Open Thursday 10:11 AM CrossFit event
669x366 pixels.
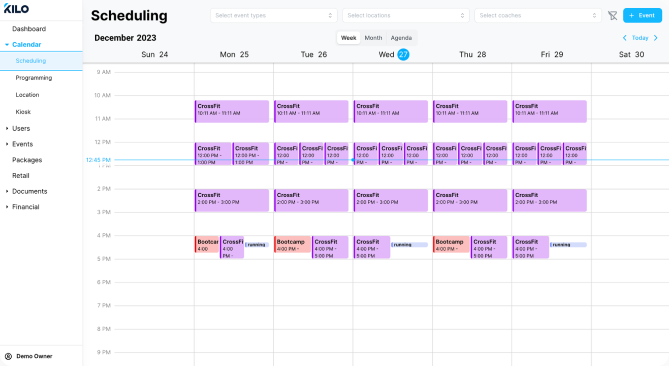470,111
